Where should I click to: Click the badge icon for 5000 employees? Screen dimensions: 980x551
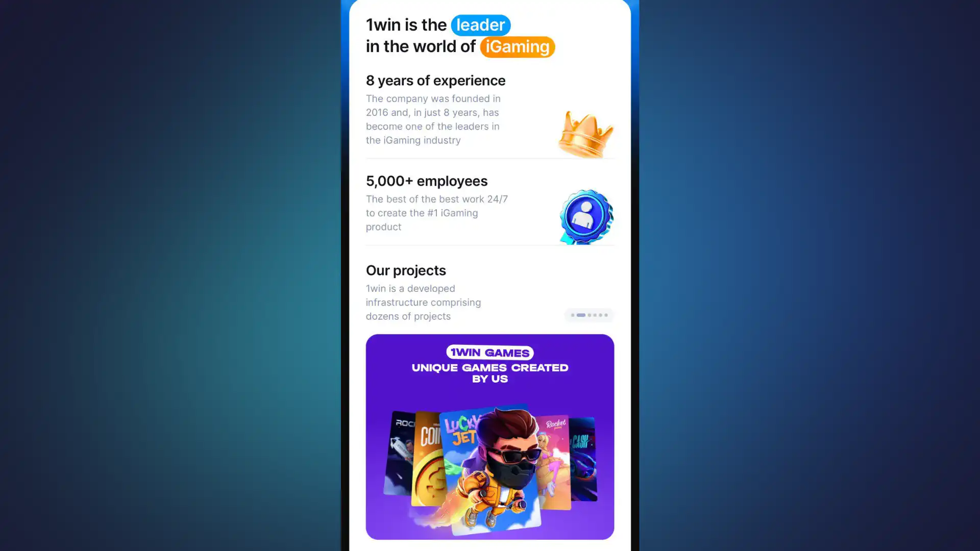585,215
